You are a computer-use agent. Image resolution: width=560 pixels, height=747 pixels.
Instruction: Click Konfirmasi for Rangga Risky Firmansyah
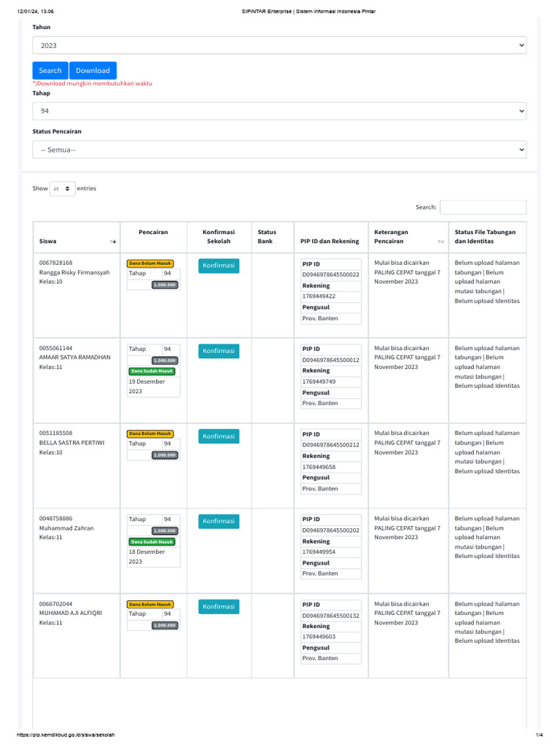pos(219,266)
